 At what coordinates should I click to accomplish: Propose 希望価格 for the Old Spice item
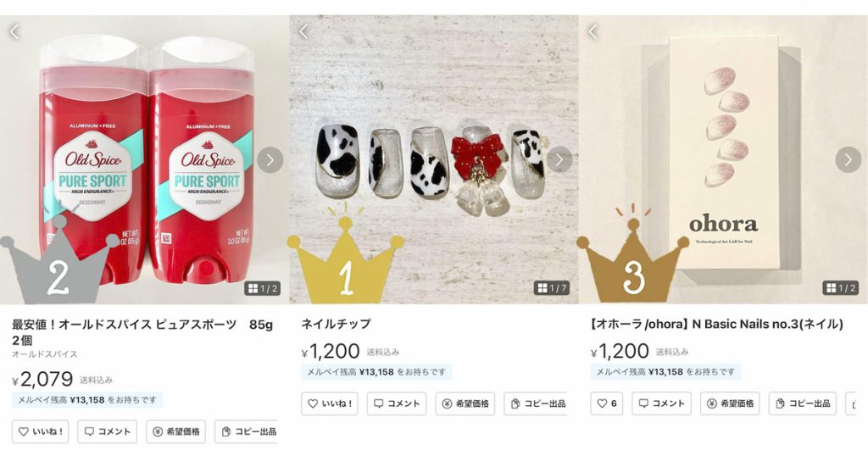176,431
